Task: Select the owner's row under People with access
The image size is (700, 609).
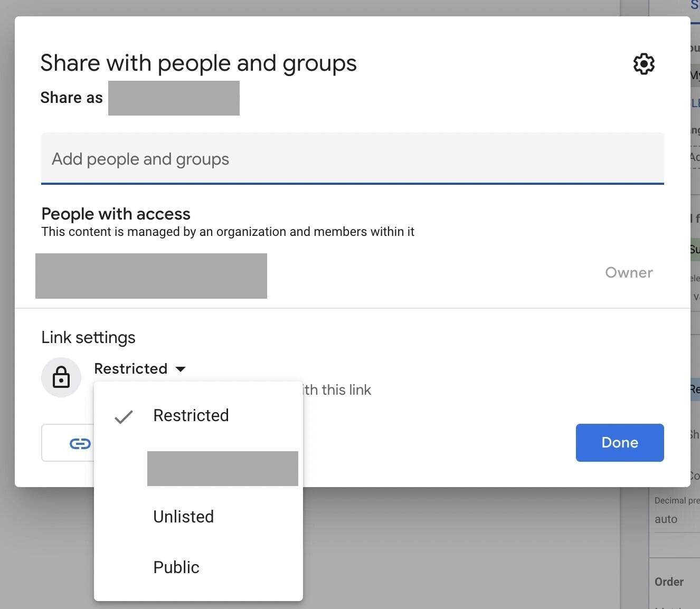Action: (x=151, y=275)
